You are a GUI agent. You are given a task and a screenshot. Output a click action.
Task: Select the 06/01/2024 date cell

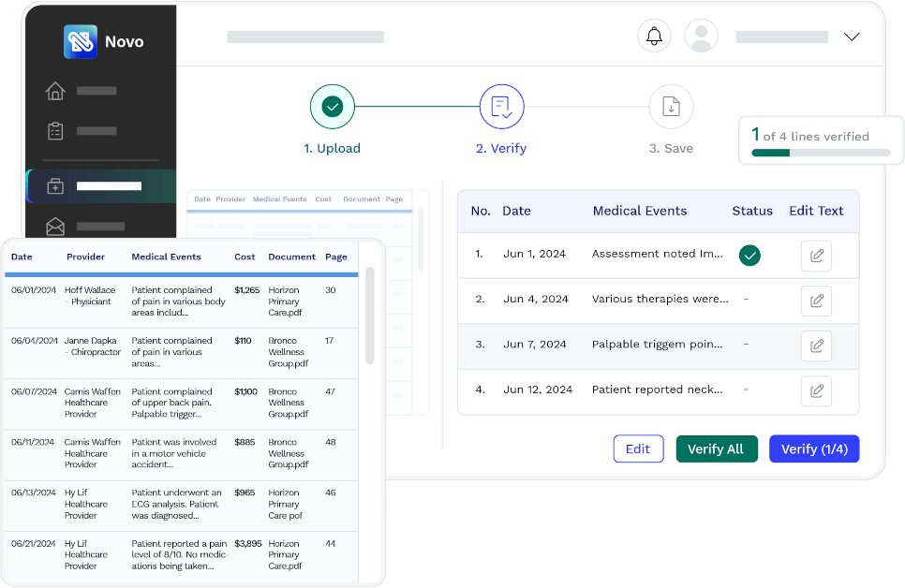[x=34, y=290]
